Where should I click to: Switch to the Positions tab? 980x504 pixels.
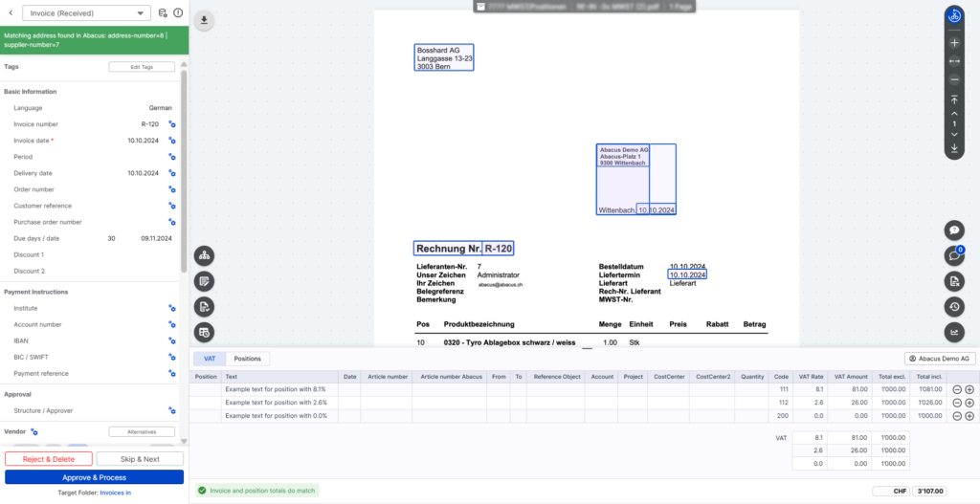click(x=247, y=359)
